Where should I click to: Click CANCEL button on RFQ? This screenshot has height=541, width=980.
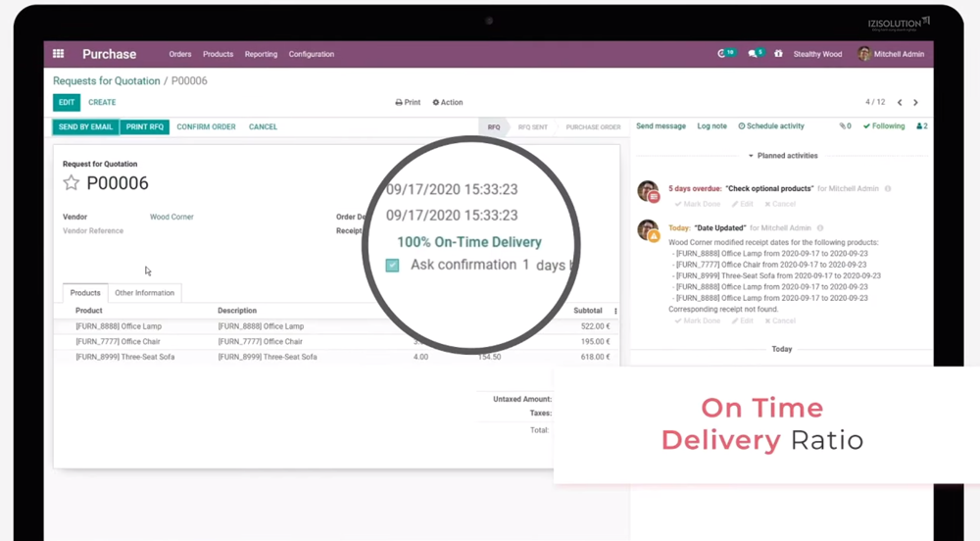(263, 126)
